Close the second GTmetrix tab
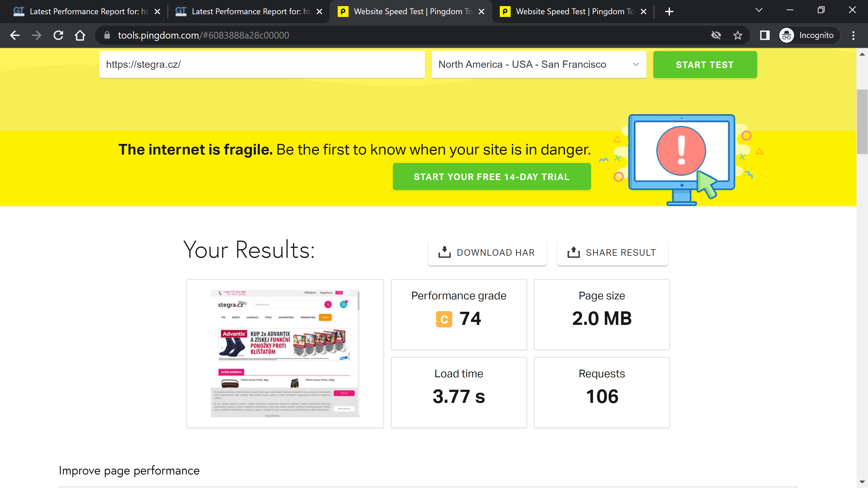The width and height of the screenshot is (868, 488). pos(319,12)
